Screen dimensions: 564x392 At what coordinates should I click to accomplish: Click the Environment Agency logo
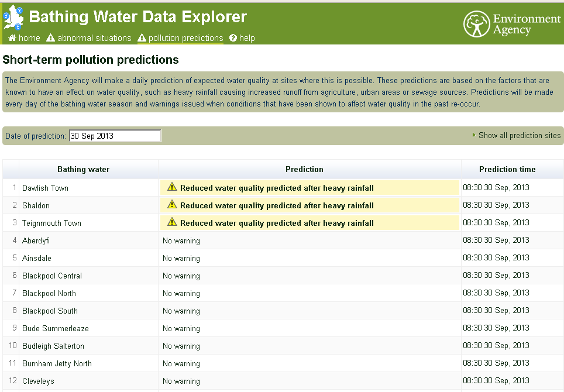click(512, 24)
